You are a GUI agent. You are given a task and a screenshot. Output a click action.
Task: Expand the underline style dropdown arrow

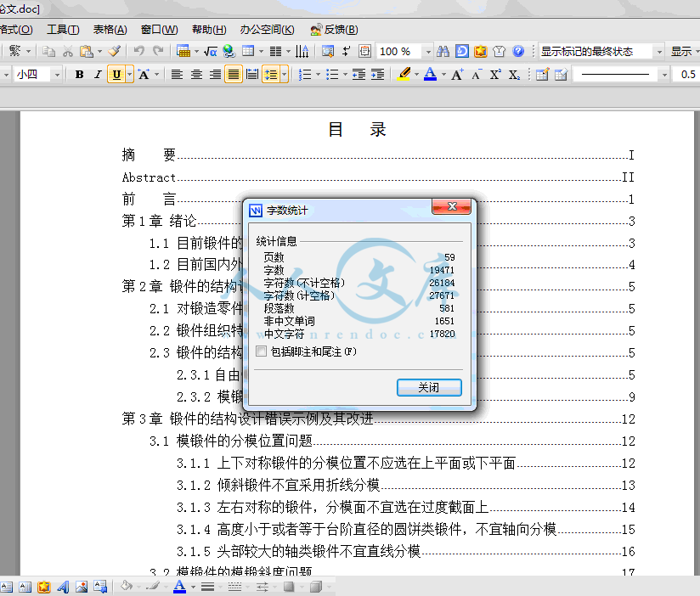tap(129, 75)
